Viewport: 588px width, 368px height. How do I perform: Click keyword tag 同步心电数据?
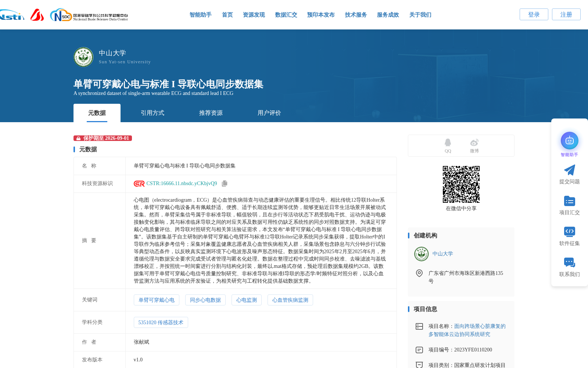pos(205,300)
